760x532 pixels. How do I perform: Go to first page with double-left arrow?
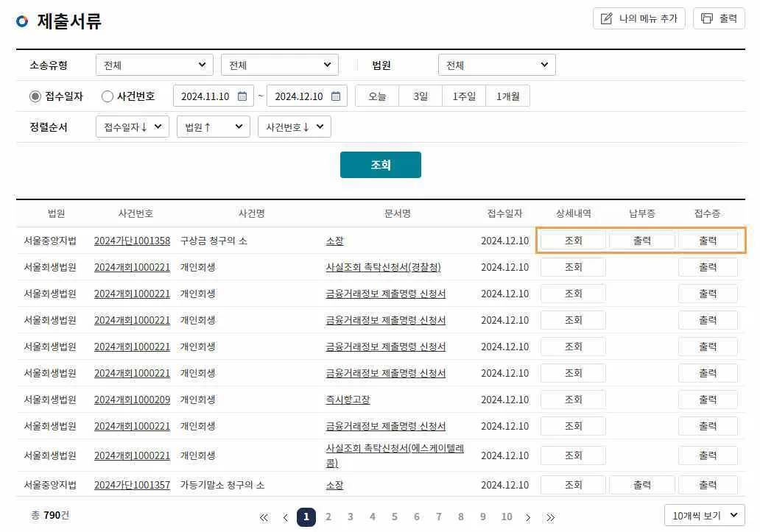(263, 517)
